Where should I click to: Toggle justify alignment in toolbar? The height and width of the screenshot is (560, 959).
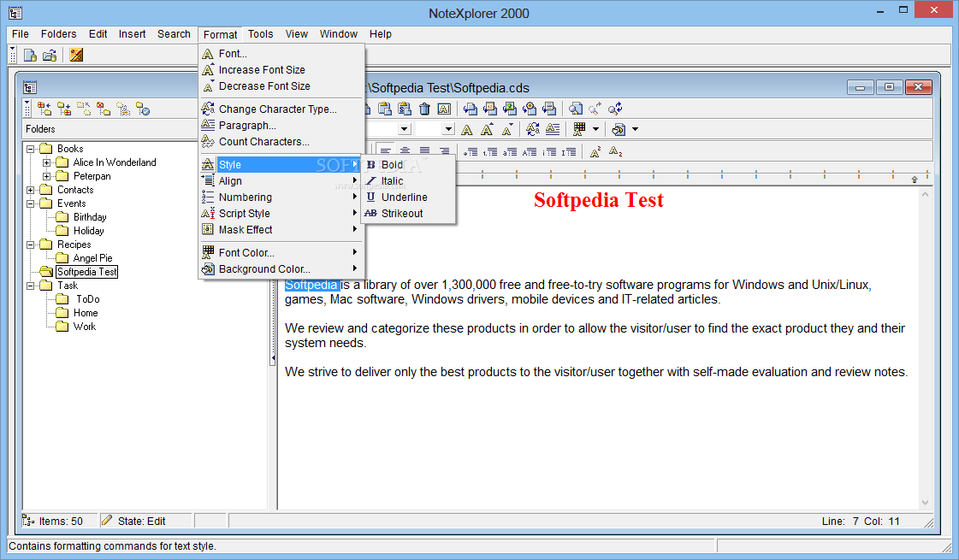click(424, 151)
